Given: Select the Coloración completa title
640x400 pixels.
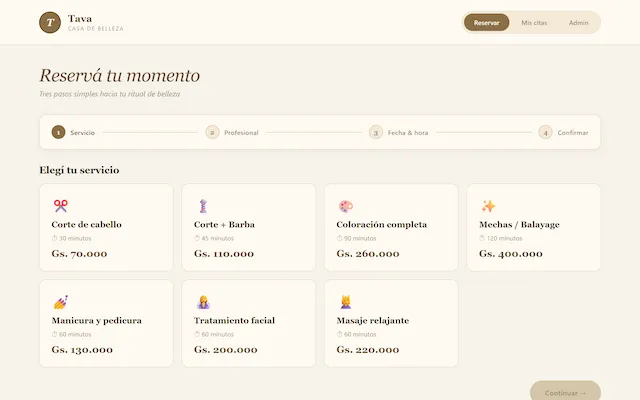Looking at the screenshot, I should pos(382,224).
